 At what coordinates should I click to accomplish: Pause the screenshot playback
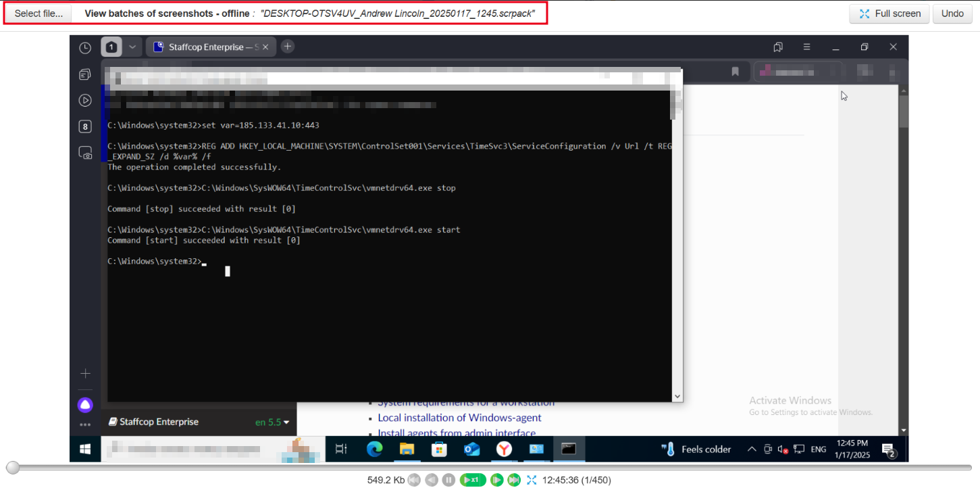pos(448,480)
